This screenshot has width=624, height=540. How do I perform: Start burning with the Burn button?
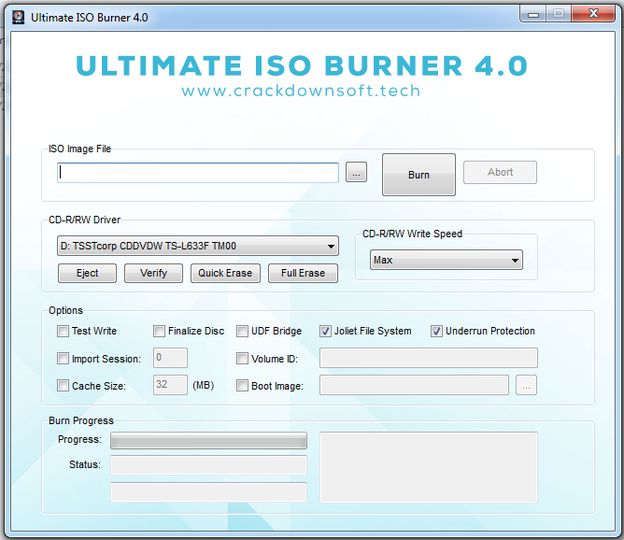click(419, 175)
